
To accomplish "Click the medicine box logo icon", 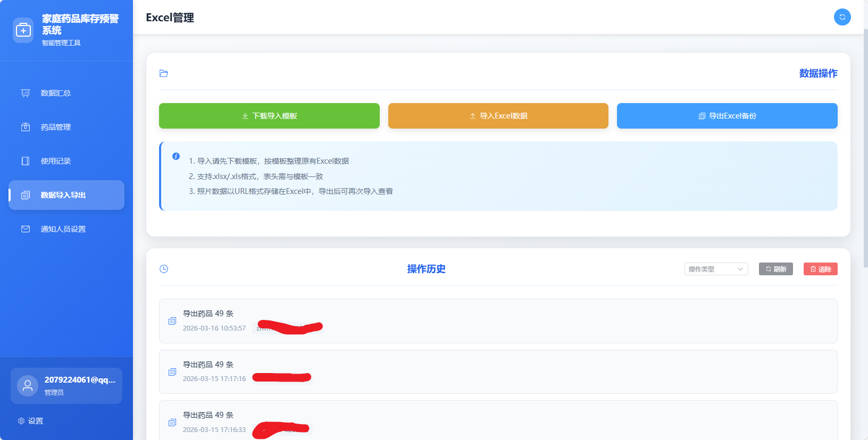I will (x=23, y=30).
